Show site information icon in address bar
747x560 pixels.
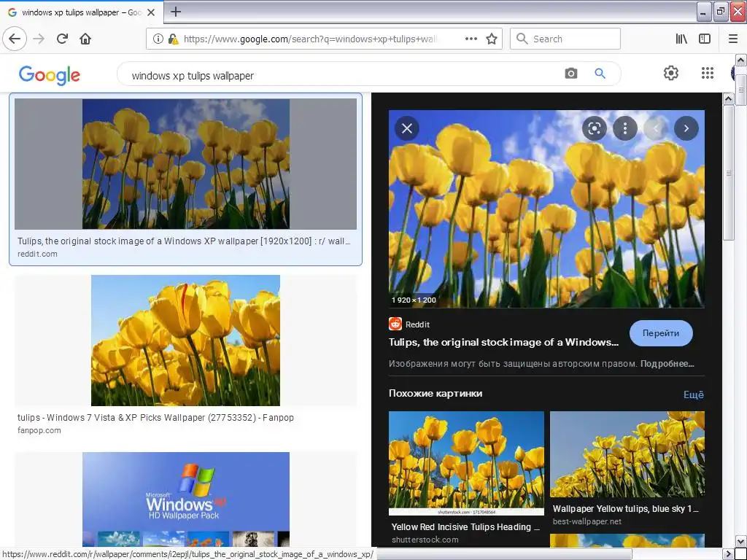[158, 39]
